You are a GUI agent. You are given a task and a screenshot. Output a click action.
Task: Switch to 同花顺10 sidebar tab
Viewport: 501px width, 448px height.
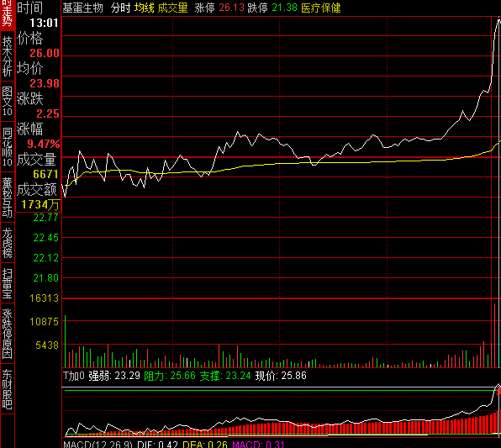click(7, 146)
